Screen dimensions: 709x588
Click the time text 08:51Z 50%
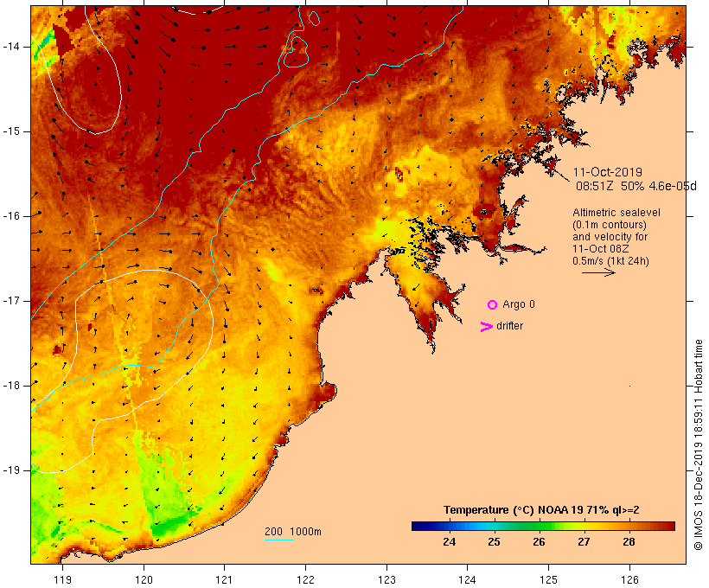tap(610, 187)
